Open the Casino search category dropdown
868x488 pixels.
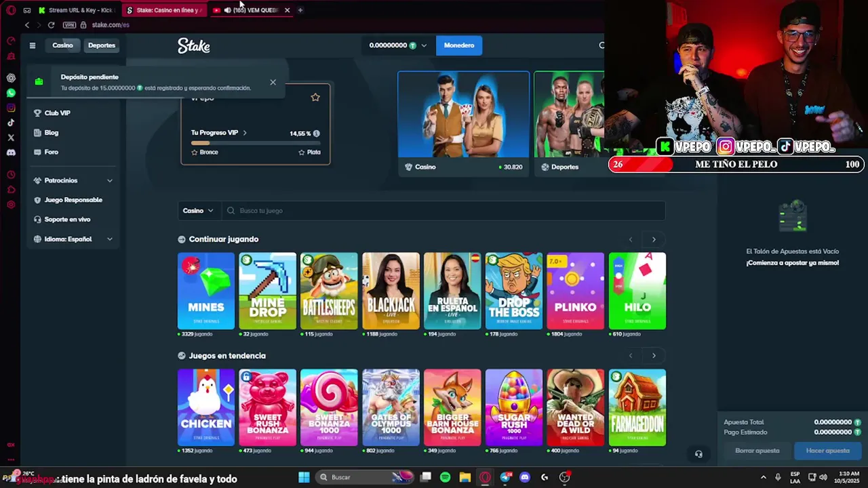pyautogui.click(x=198, y=211)
